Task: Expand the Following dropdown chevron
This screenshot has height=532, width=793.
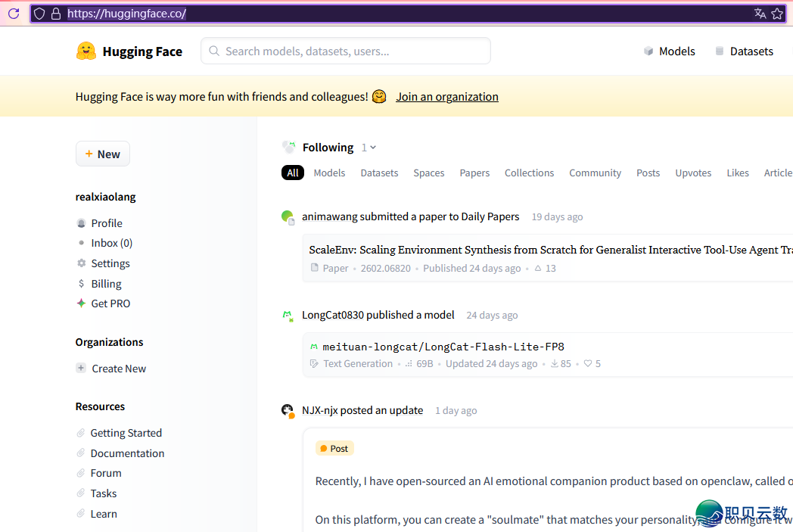Action: 372,148
